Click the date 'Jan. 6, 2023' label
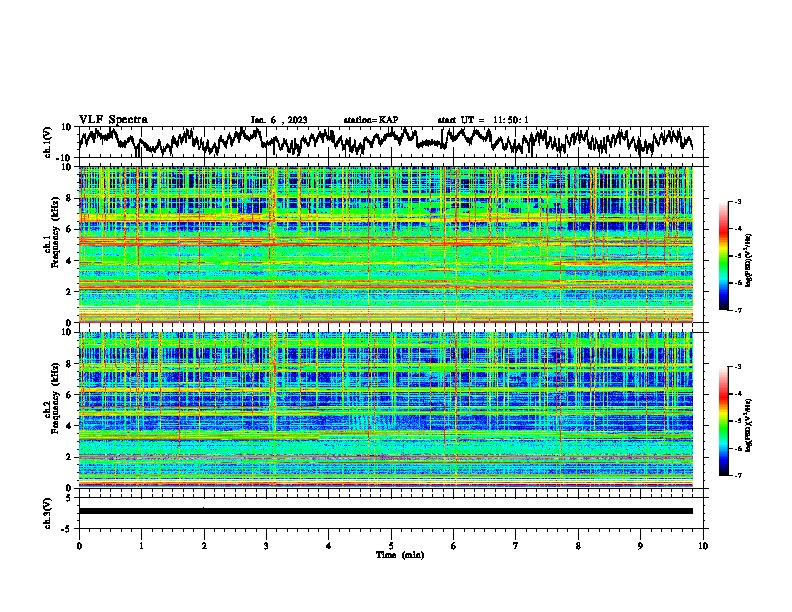This screenshot has height=612, width=792. [x=279, y=120]
